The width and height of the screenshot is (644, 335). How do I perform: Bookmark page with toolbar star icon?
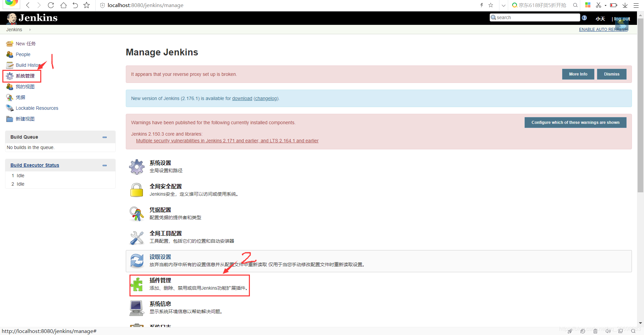pyautogui.click(x=87, y=5)
